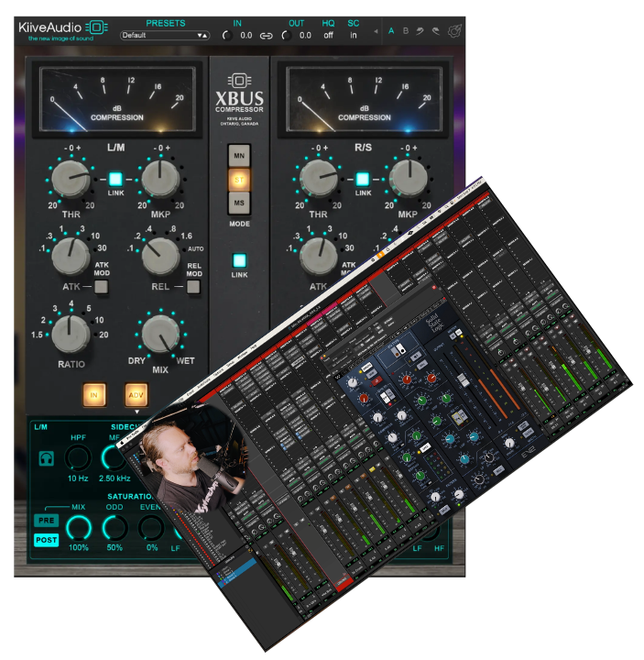
Task: Click the L/M RATIO knob
Action: (x=71, y=335)
